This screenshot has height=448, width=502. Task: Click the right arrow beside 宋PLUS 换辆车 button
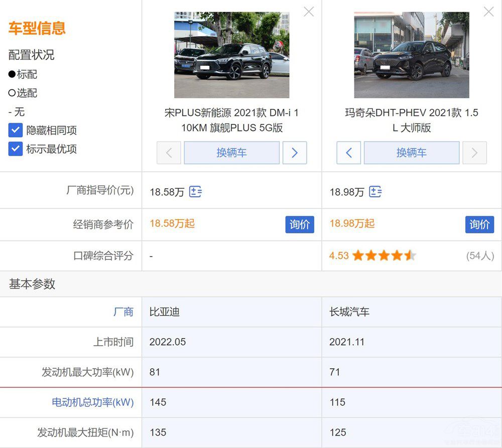point(295,153)
